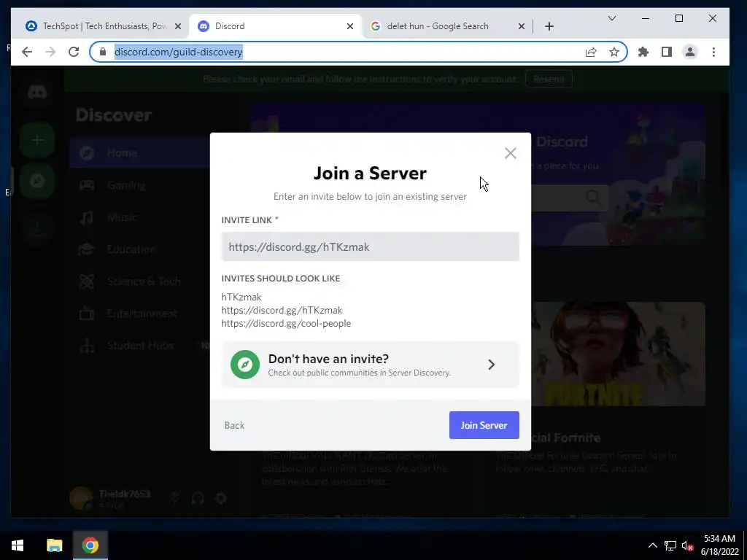
Task: Go Back in the Join Server dialog
Action: pyautogui.click(x=234, y=425)
